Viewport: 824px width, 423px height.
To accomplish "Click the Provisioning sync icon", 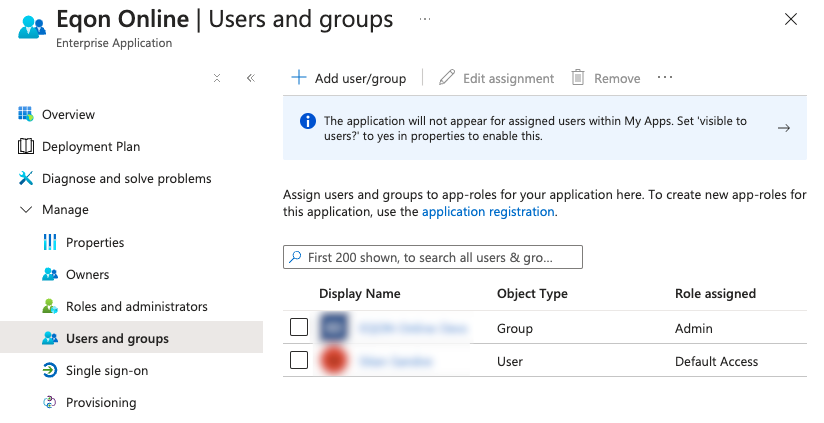I will point(49,403).
